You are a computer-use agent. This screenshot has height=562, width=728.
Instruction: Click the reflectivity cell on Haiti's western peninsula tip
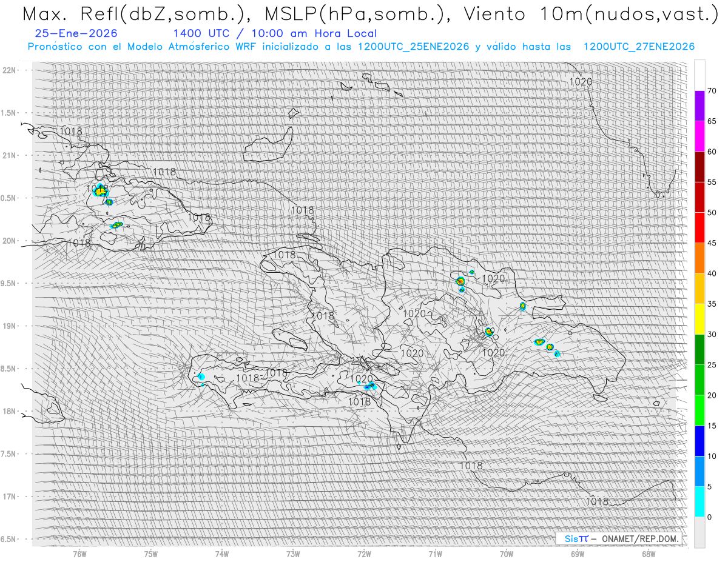coord(201,377)
